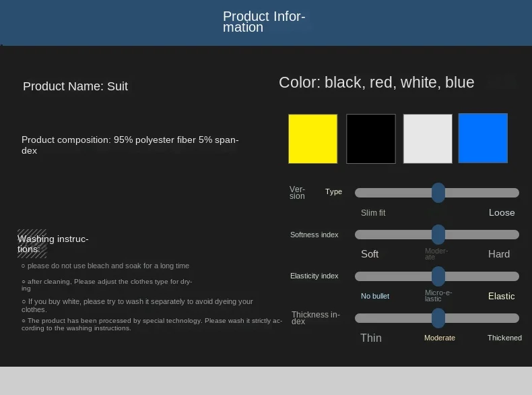Click the Hard label under Softness
The height and width of the screenshot is (395, 532).
[x=499, y=254]
